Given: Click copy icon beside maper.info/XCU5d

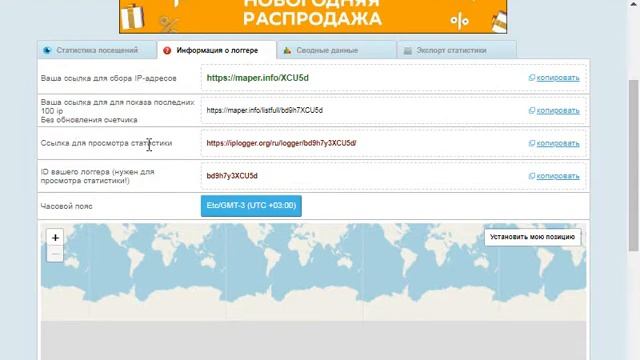Looking at the screenshot, I should coord(531,78).
